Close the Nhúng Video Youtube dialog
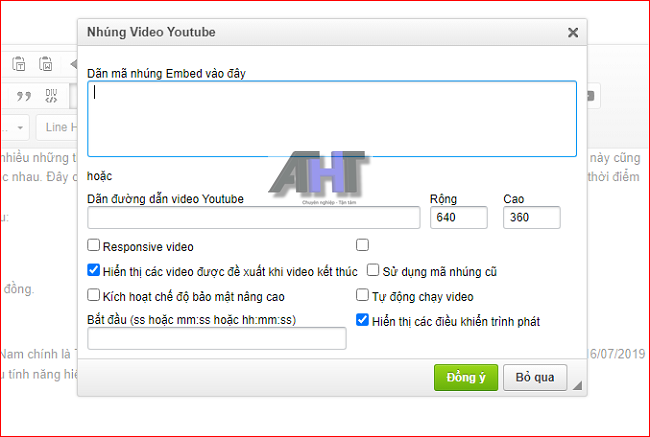The width and height of the screenshot is (650, 437). (x=572, y=32)
